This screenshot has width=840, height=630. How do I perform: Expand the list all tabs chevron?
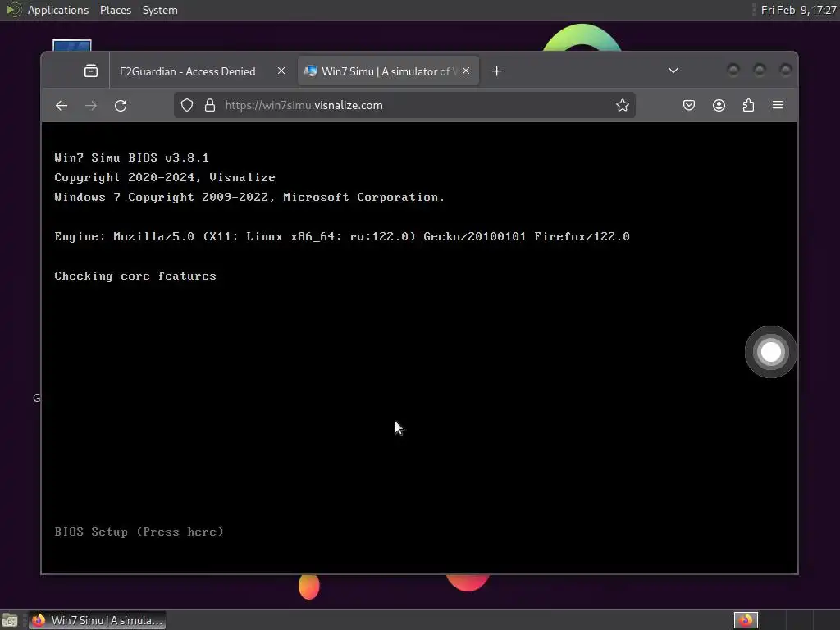(x=673, y=71)
